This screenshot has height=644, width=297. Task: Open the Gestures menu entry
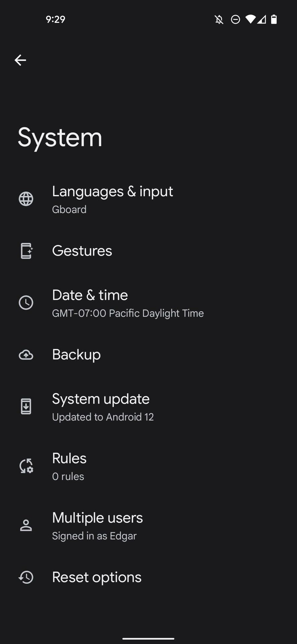pos(82,251)
